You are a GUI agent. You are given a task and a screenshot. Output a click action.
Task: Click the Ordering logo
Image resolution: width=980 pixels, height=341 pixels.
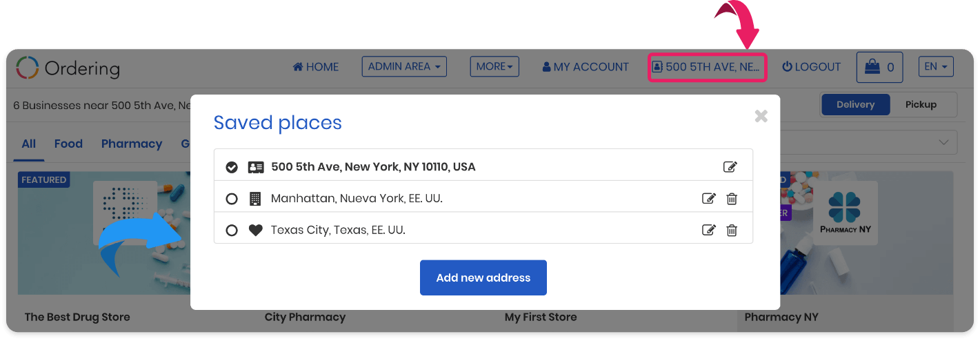68,68
